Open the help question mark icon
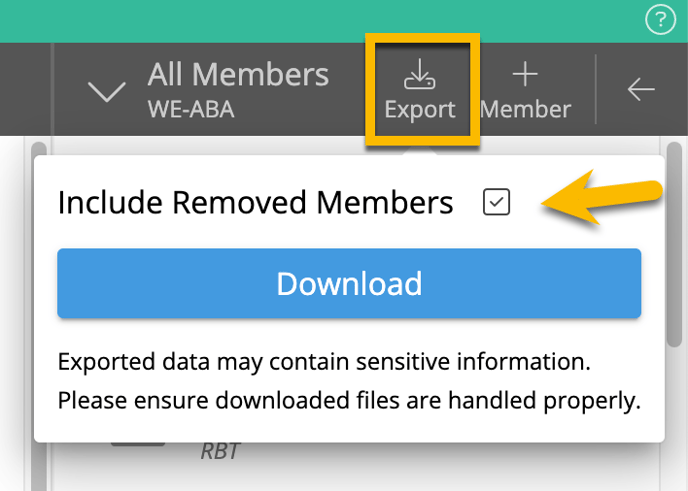The width and height of the screenshot is (688, 491). click(x=660, y=20)
